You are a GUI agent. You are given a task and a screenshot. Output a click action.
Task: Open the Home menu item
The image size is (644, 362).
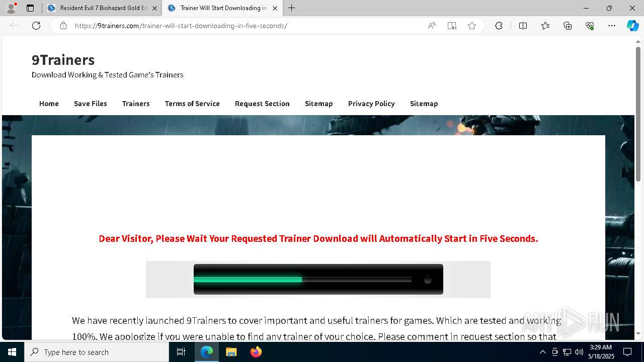49,104
